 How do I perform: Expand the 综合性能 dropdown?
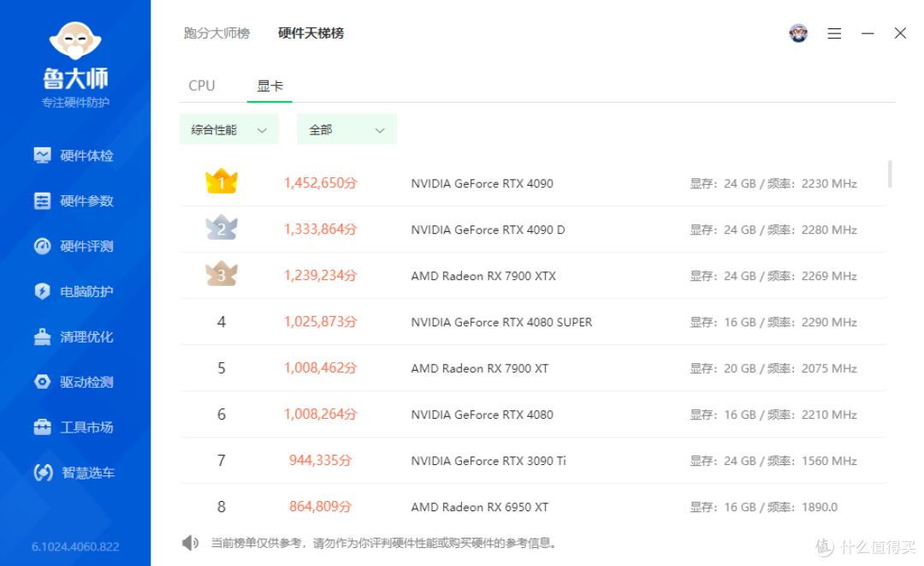228,129
